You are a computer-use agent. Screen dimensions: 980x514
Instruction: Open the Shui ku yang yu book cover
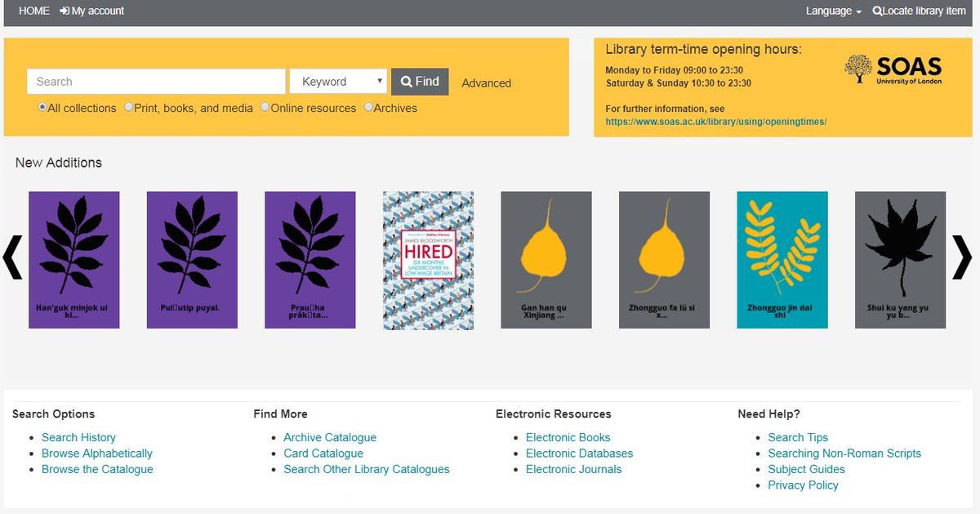coord(900,260)
